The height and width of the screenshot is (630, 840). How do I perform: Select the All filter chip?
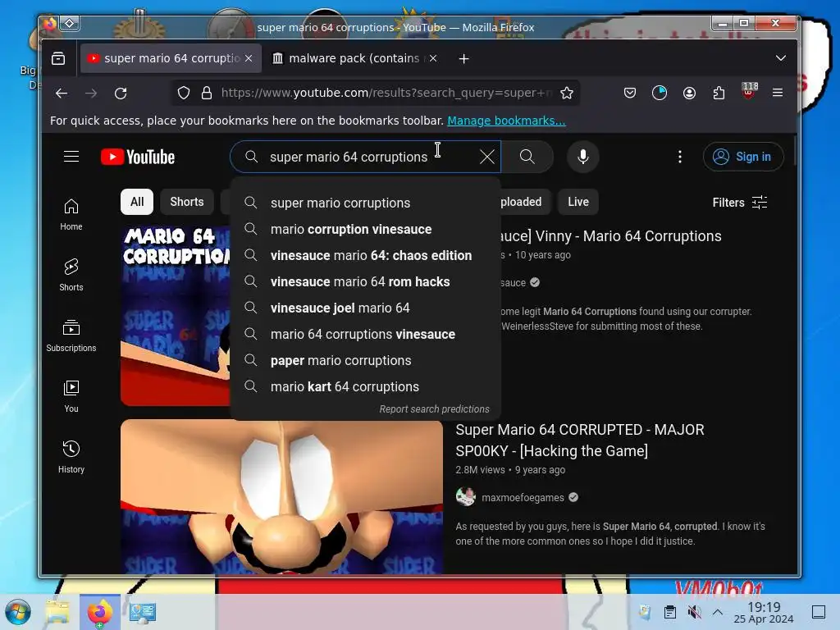(137, 202)
